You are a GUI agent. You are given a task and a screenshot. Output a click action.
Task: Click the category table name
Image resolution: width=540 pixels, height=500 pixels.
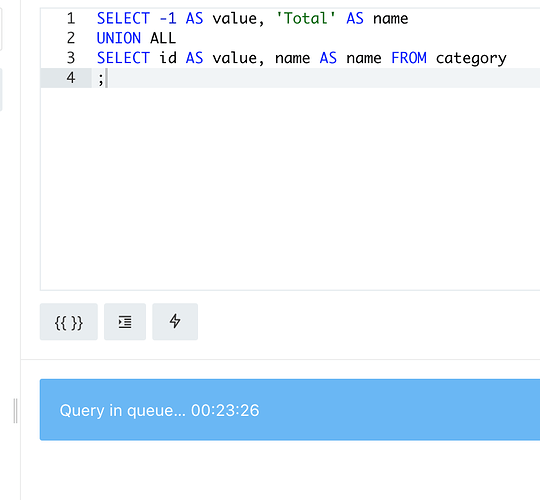tap(471, 58)
